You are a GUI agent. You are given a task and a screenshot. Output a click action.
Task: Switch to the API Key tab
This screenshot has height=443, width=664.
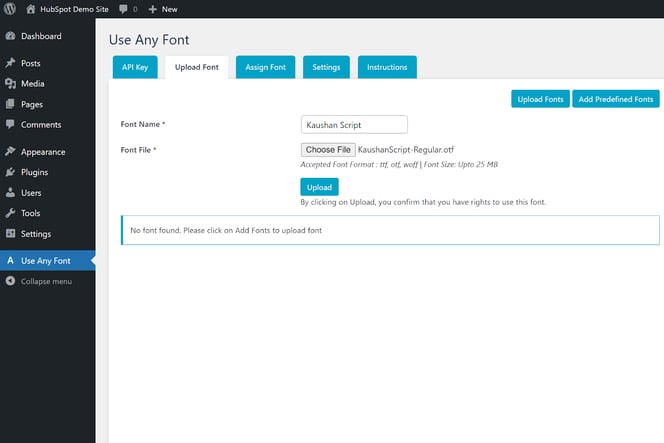tap(135, 67)
